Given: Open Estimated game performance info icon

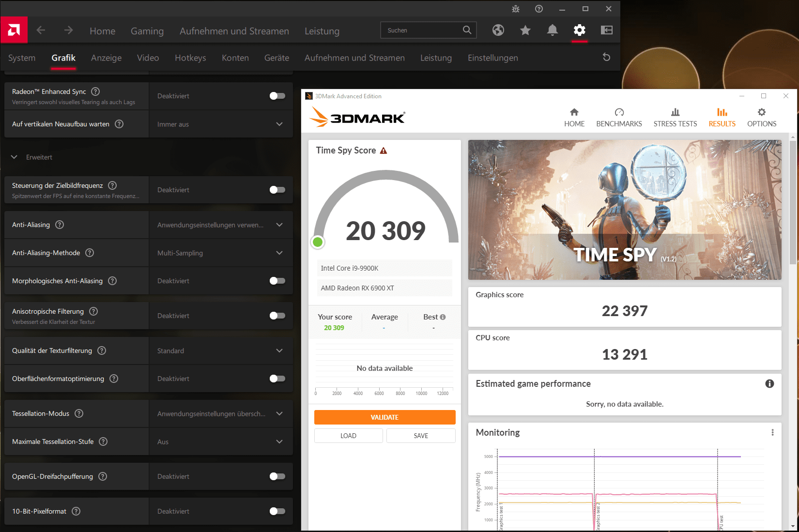Looking at the screenshot, I should (769, 384).
